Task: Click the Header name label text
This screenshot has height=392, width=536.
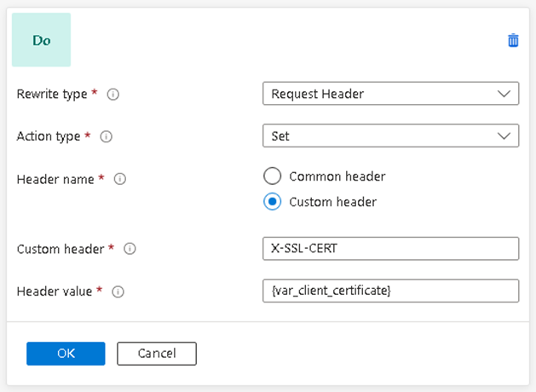Action: 55,179
